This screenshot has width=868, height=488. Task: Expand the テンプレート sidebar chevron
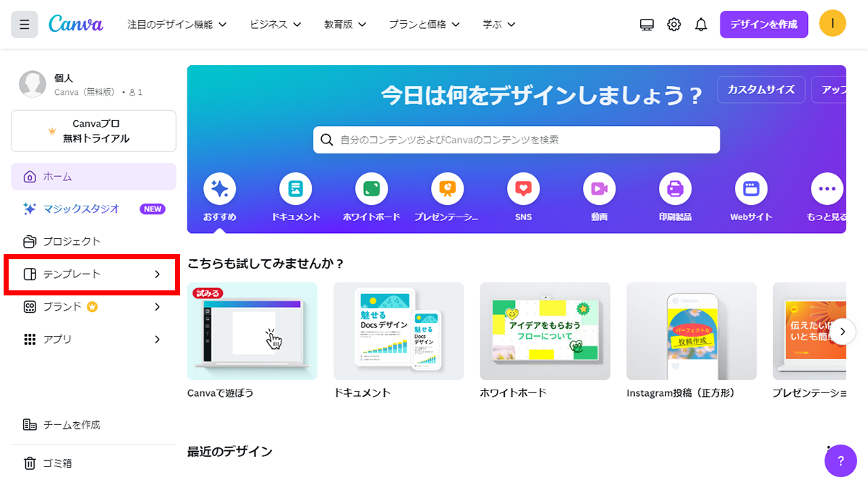(156, 274)
